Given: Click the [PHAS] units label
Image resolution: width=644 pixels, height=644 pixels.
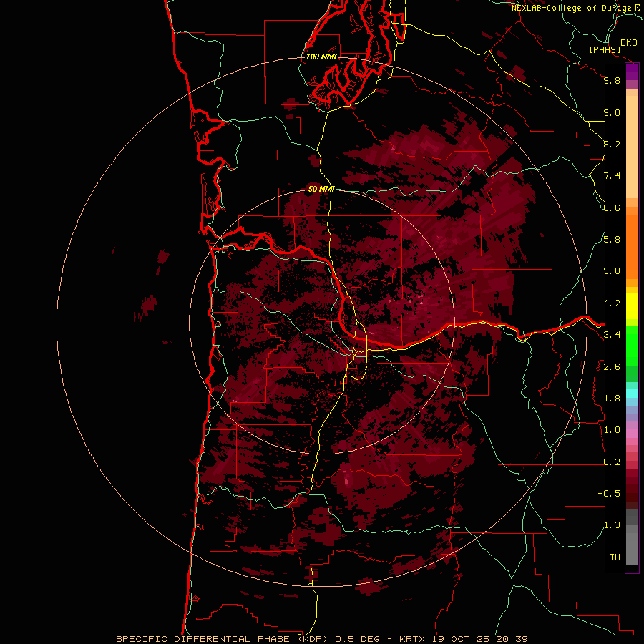Looking at the screenshot, I should (605, 49).
